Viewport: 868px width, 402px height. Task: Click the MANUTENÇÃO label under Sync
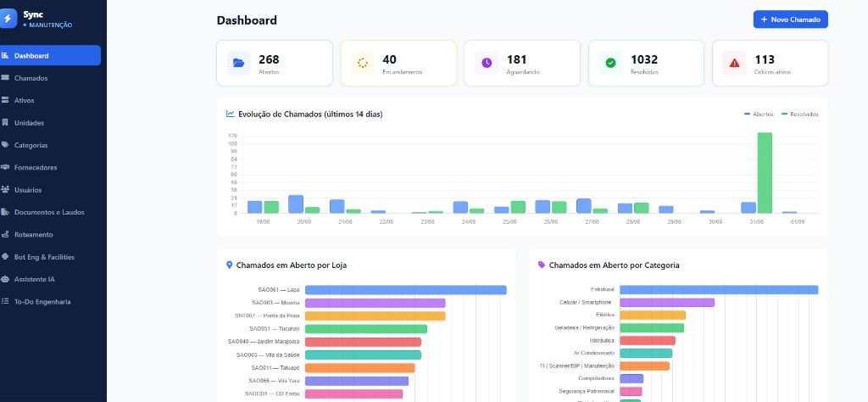click(x=50, y=25)
